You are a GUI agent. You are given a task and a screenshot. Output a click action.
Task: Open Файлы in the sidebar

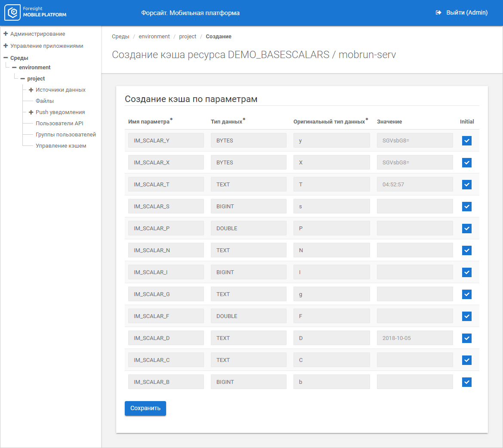(45, 101)
